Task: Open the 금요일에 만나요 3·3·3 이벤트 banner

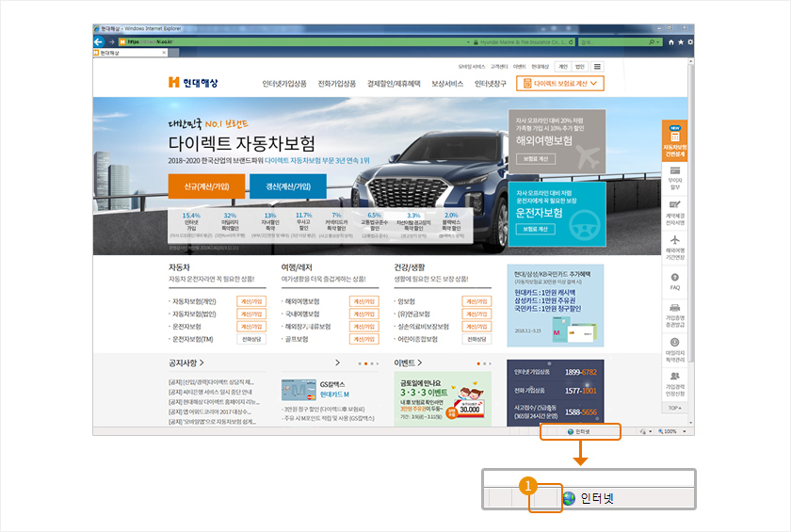Action: tap(443, 399)
